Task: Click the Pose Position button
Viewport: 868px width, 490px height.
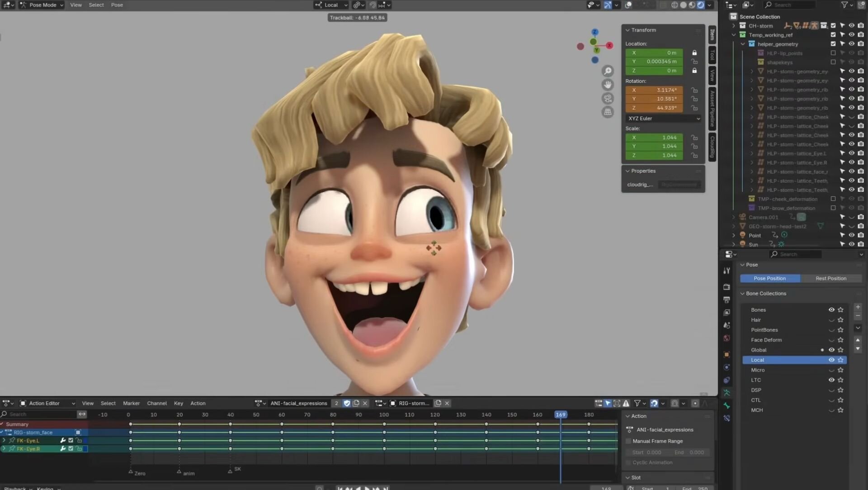Action: (x=769, y=279)
